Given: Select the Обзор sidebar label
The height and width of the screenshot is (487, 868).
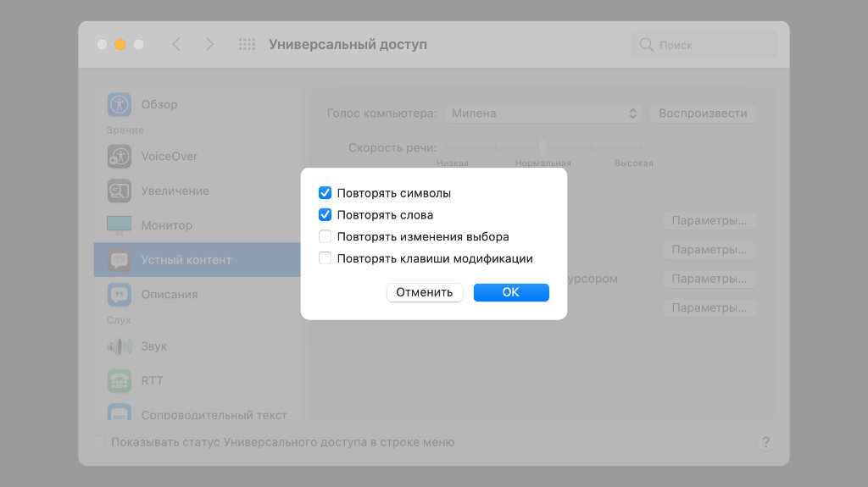Looking at the screenshot, I should tap(159, 104).
